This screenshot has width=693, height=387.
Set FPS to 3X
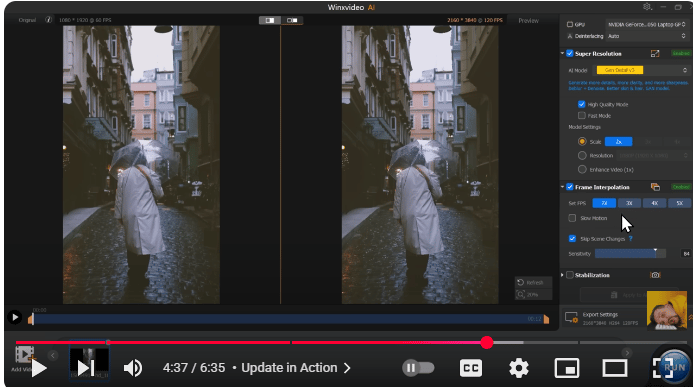click(x=629, y=203)
